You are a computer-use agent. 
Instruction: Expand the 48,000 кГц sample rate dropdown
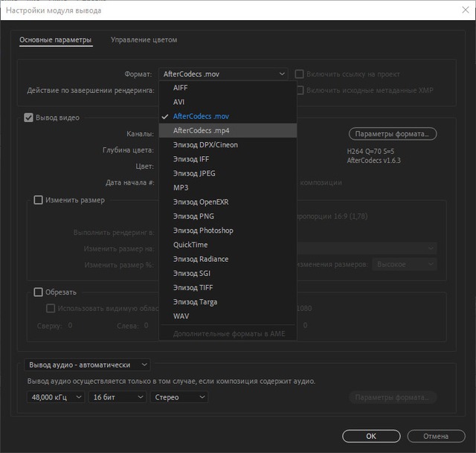57,397
